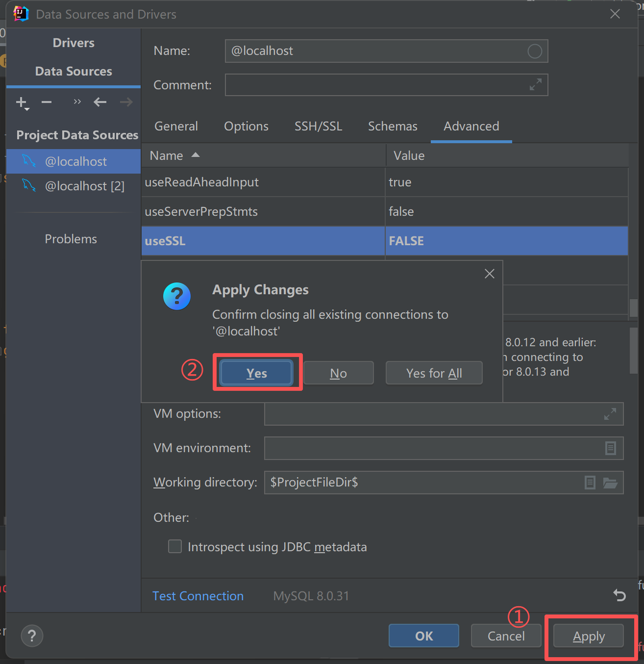Click the Project Data Sources heading
Image resolution: width=644 pixels, height=664 pixels.
77,135
